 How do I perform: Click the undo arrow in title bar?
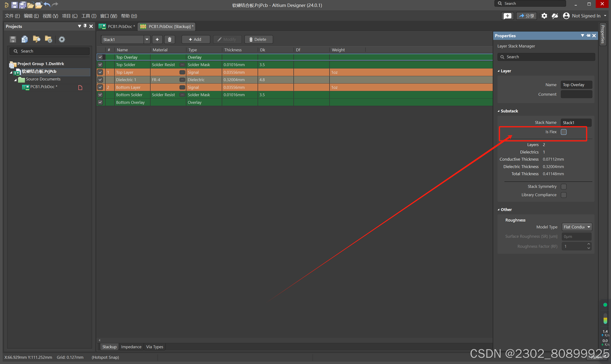(x=47, y=5)
